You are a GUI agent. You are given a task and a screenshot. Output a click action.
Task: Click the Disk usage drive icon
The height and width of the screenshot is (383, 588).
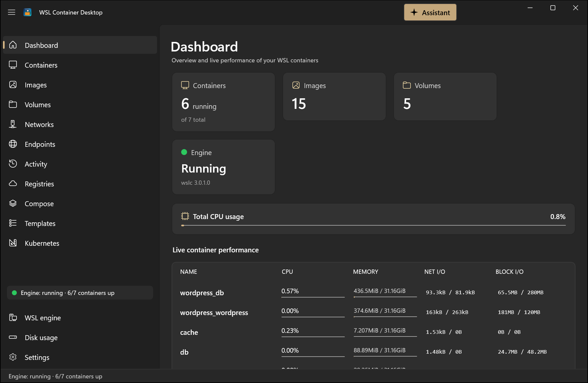pos(13,337)
